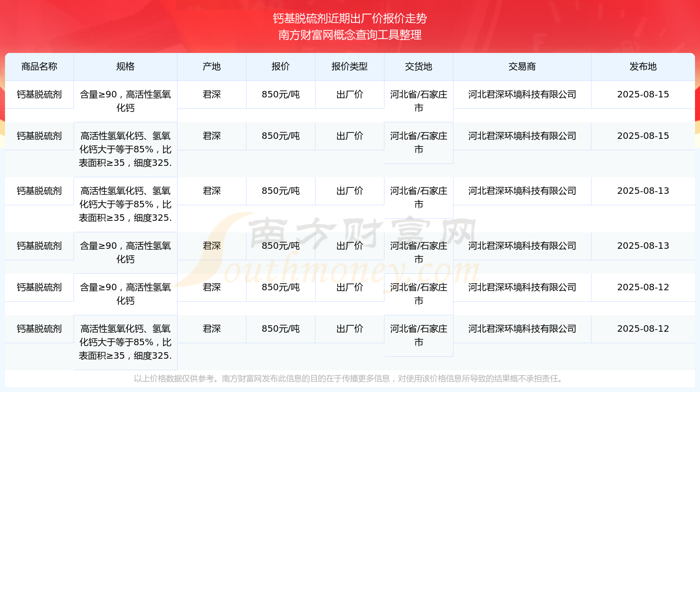Image resolution: width=700 pixels, height=602 pixels.
Task: Click the disclaimer starting 以上价格数据仅供参考
Action: [350, 379]
